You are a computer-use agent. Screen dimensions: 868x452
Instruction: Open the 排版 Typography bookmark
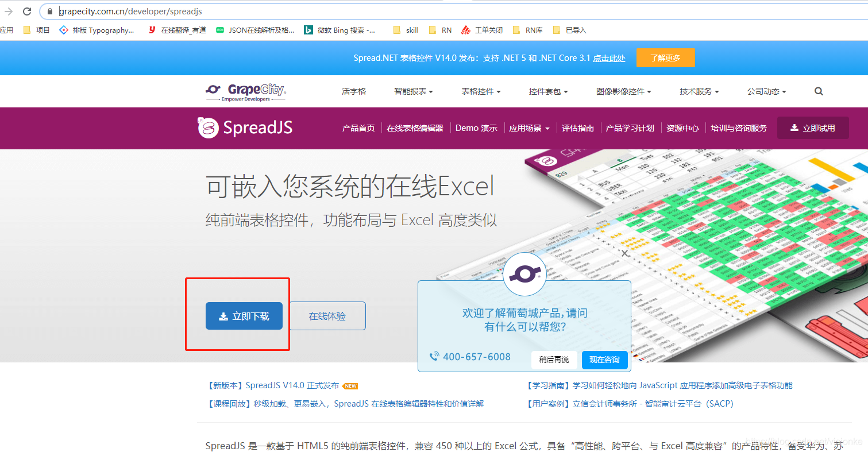97,30
